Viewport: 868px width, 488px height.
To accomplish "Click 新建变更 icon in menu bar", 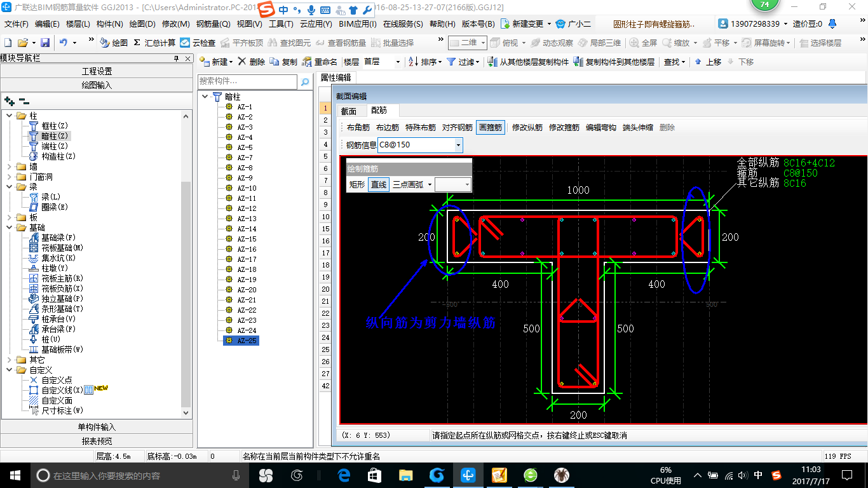I will (505, 24).
